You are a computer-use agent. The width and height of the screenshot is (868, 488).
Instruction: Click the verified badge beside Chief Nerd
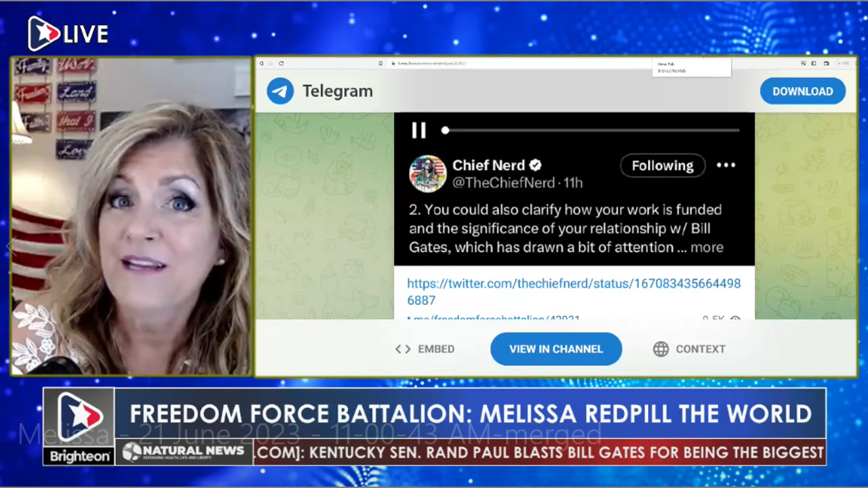point(535,165)
